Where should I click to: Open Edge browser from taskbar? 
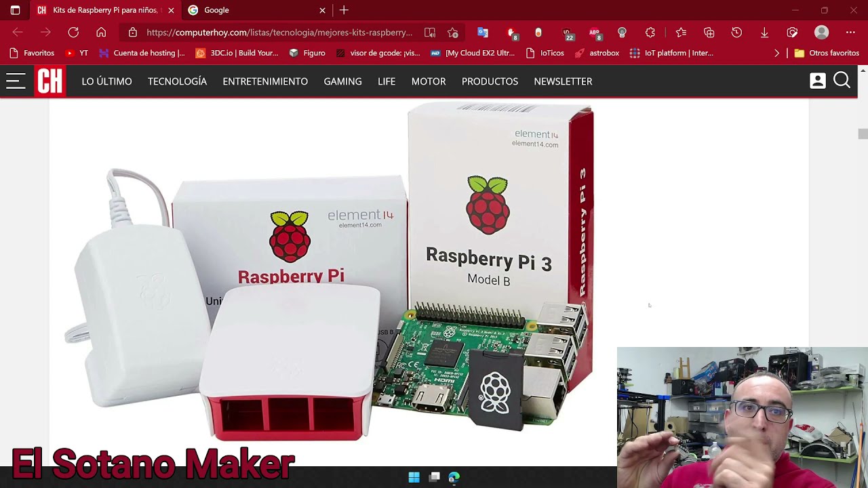click(x=454, y=477)
